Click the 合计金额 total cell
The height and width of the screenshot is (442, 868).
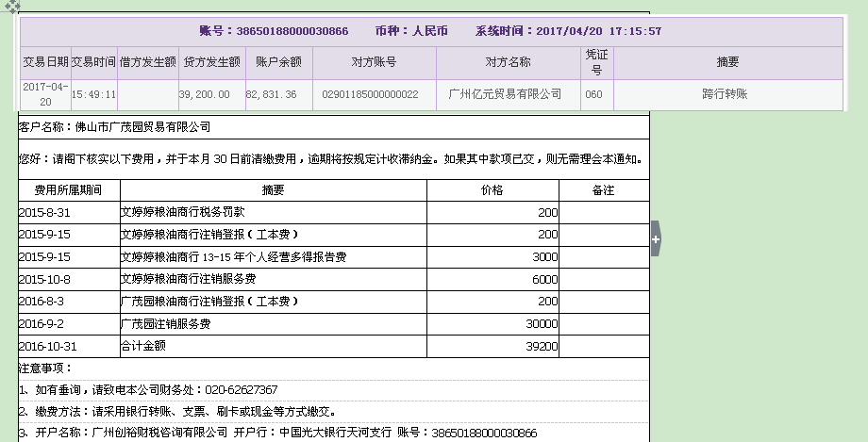click(x=143, y=347)
